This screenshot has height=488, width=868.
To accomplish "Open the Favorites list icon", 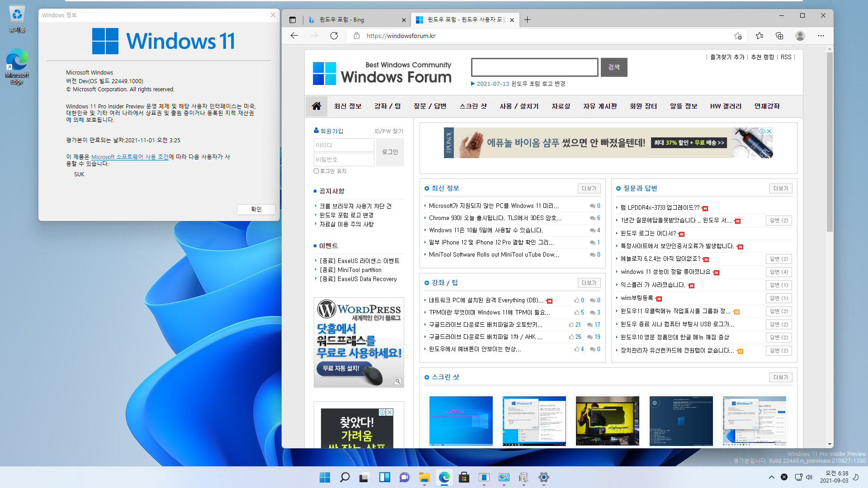I will click(759, 36).
